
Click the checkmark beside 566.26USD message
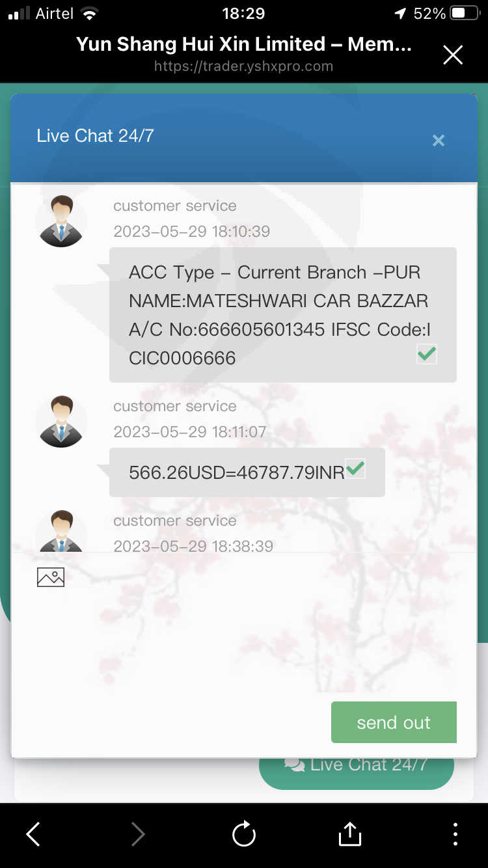pyautogui.click(x=355, y=468)
